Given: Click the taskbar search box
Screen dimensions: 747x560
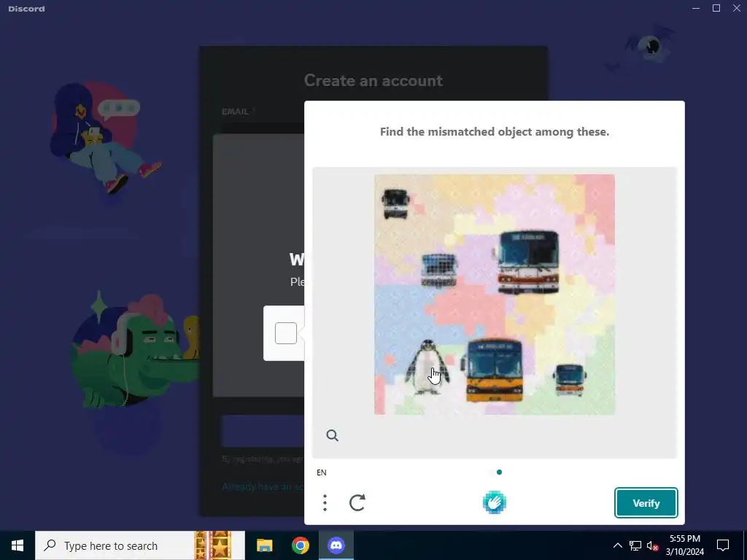Looking at the screenshot, I should 140,545.
